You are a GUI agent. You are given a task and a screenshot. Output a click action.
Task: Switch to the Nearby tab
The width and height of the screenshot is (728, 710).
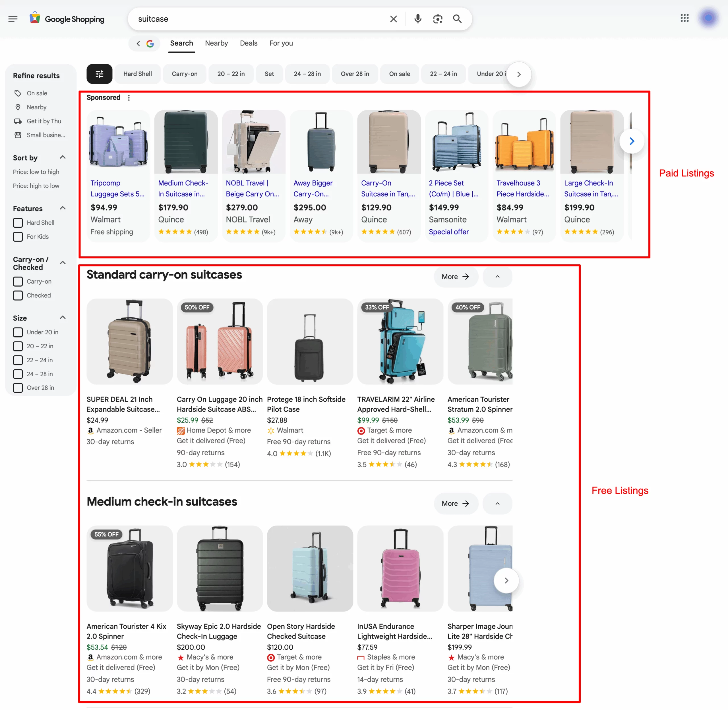(x=216, y=43)
